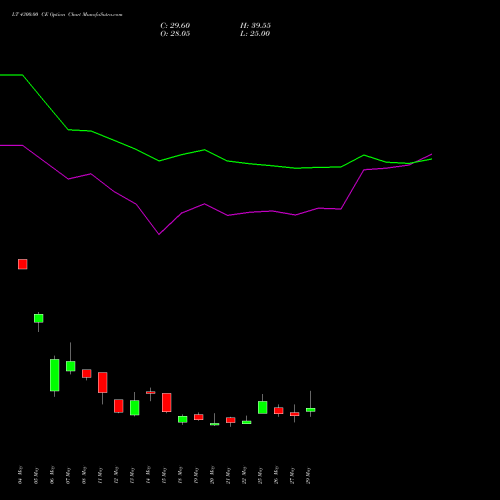Select the thin red candlestick for 14 May
Image resolution: width=500 pixels, height=500 pixels.
[151, 393]
